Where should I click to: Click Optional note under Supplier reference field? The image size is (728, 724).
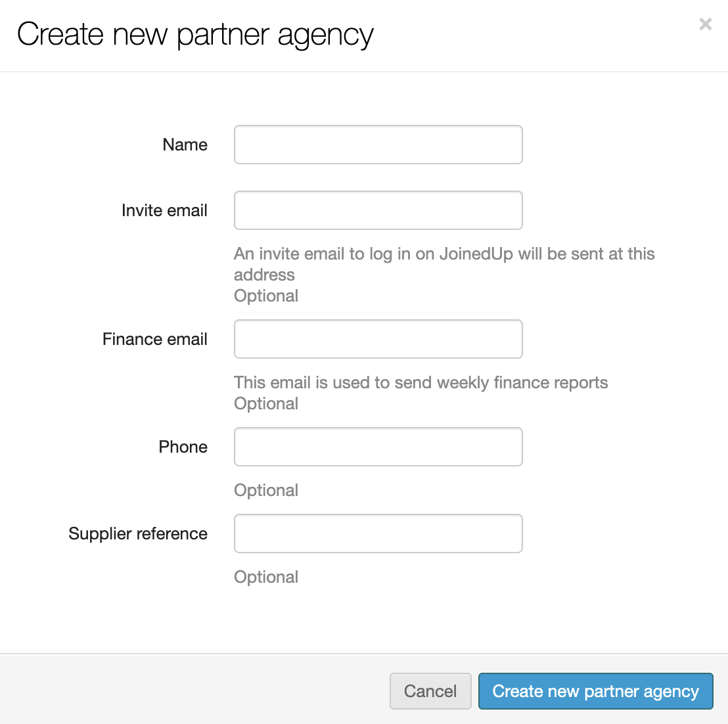tap(266, 577)
